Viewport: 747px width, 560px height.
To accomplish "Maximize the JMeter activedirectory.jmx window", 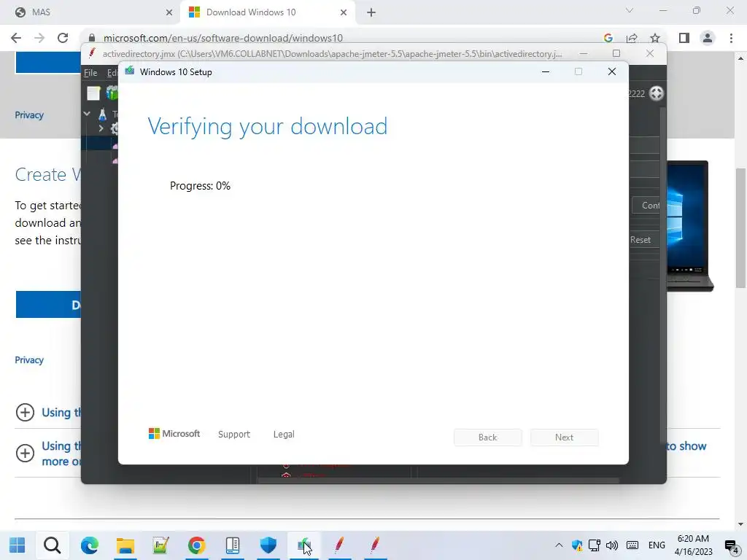I will point(616,54).
